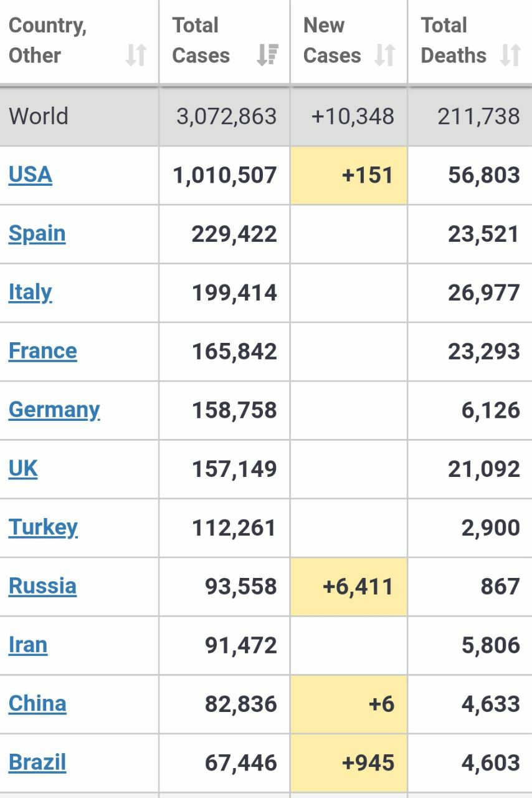Click the Total Cases column header text
The image size is (532, 798).
pyautogui.click(x=201, y=41)
